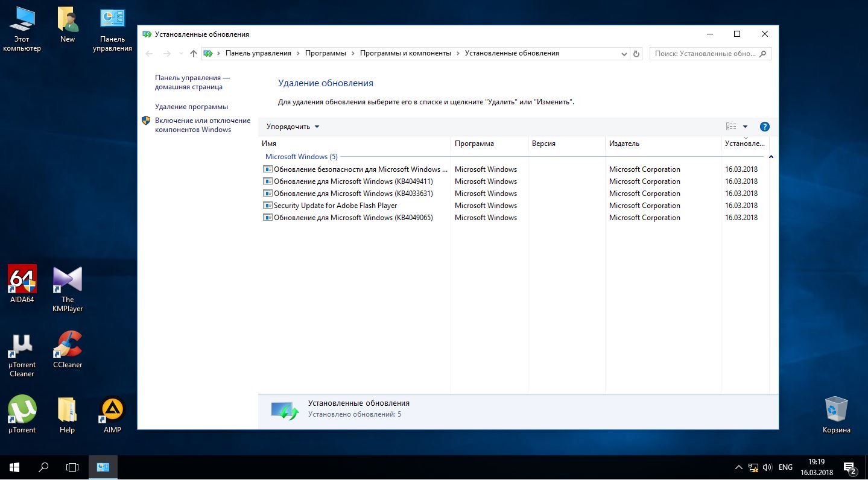Click Программы и компоненты breadcrumb

click(x=405, y=53)
